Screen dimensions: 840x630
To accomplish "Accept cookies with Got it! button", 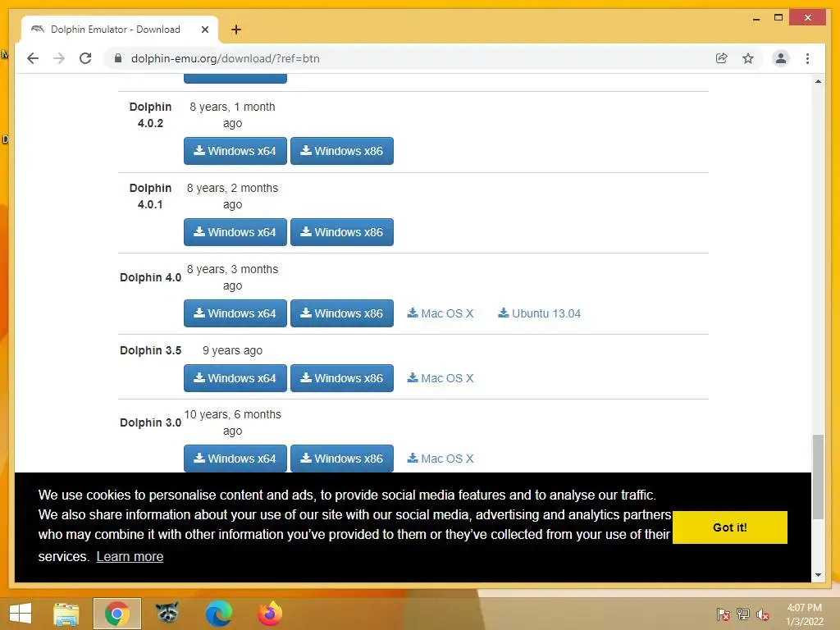I will tap(729, 527).
